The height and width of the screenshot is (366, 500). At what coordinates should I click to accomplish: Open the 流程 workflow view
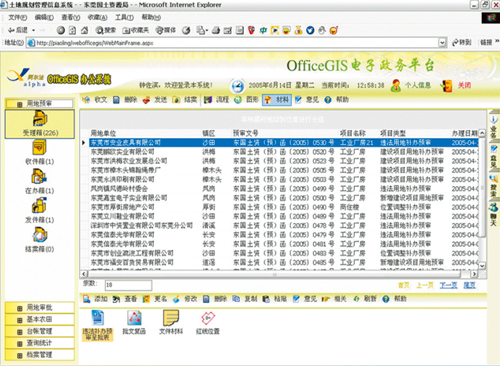(216, 100)
